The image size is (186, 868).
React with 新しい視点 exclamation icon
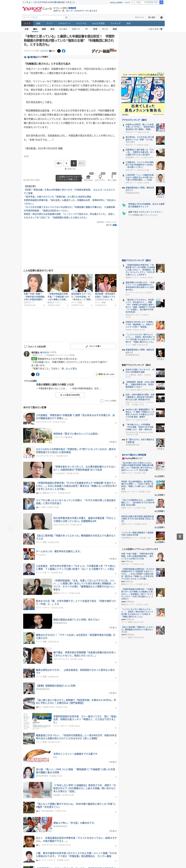click(x=112, y=177)
